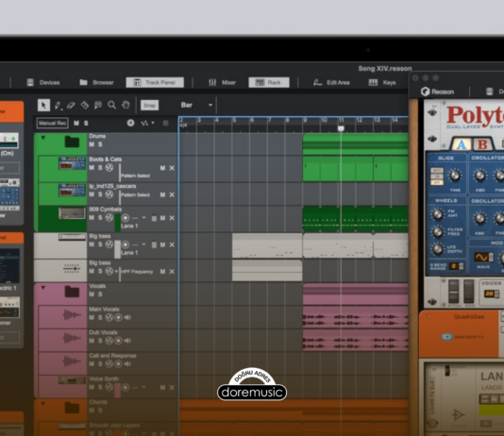Solo all tracks with global S
This screenshot has height=436, width=504.
[x=86, y=123]
